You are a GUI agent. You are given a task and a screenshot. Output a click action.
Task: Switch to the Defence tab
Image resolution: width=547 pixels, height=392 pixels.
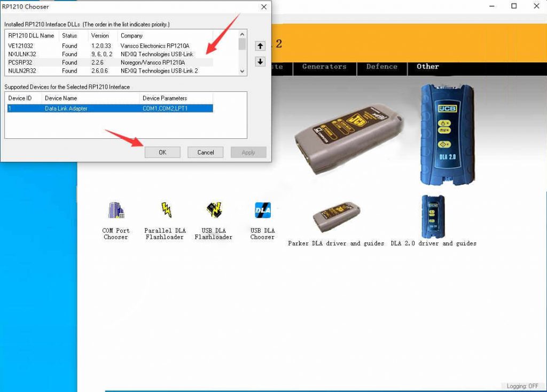click(382, 67)
